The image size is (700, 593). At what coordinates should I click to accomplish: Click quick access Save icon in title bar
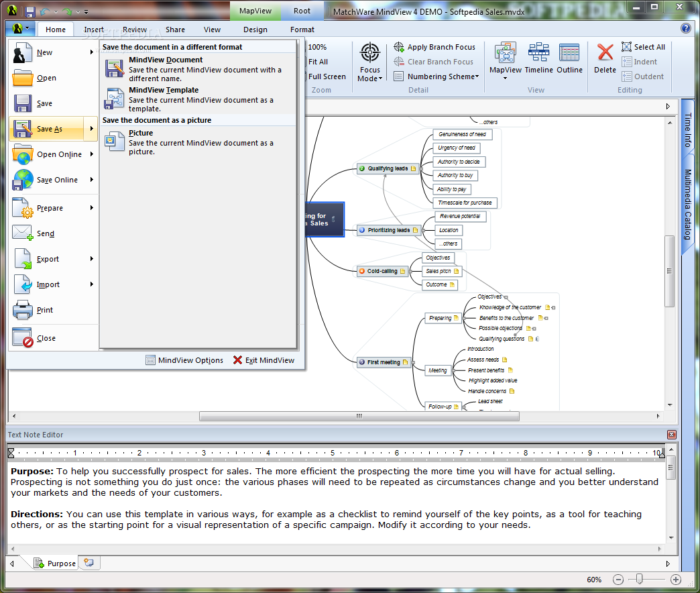tap(30, 11)
